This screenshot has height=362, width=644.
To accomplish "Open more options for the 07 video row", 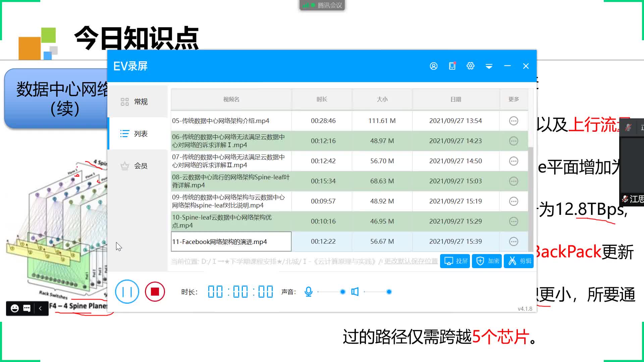I will 514,161.
